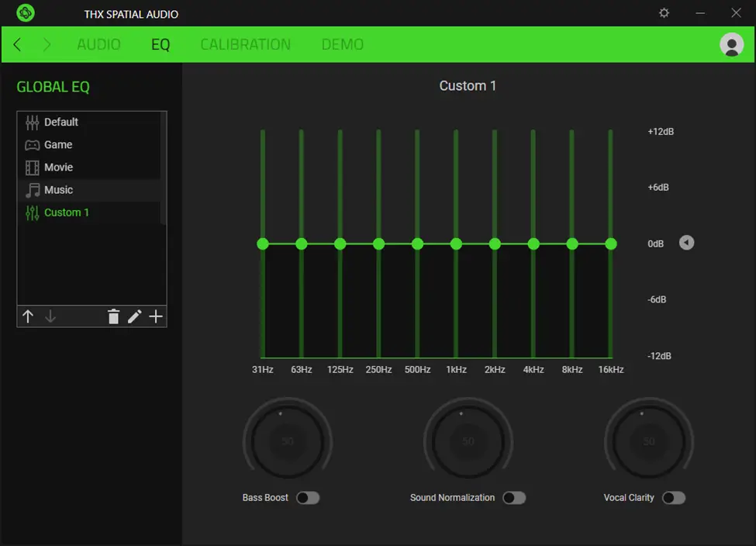Screen dimensions: 756x546
Task: Click the down arrow preset reorder icon
Action: coord(50,316)
